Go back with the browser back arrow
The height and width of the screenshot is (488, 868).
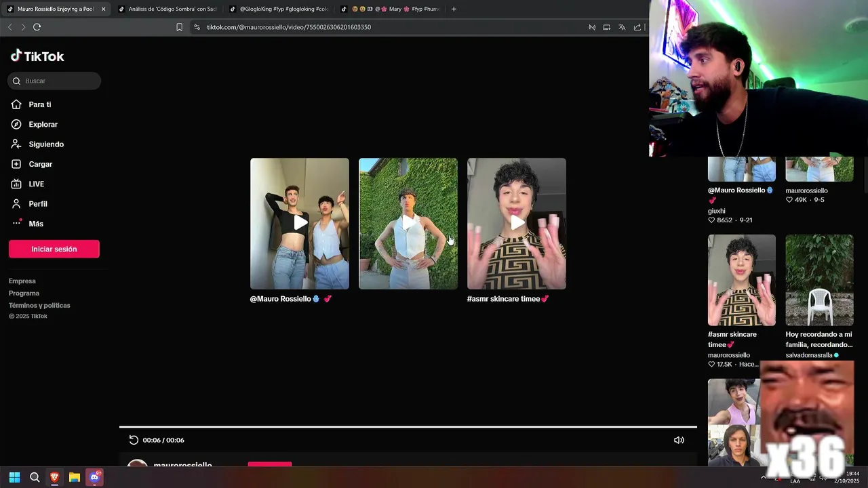9,27
